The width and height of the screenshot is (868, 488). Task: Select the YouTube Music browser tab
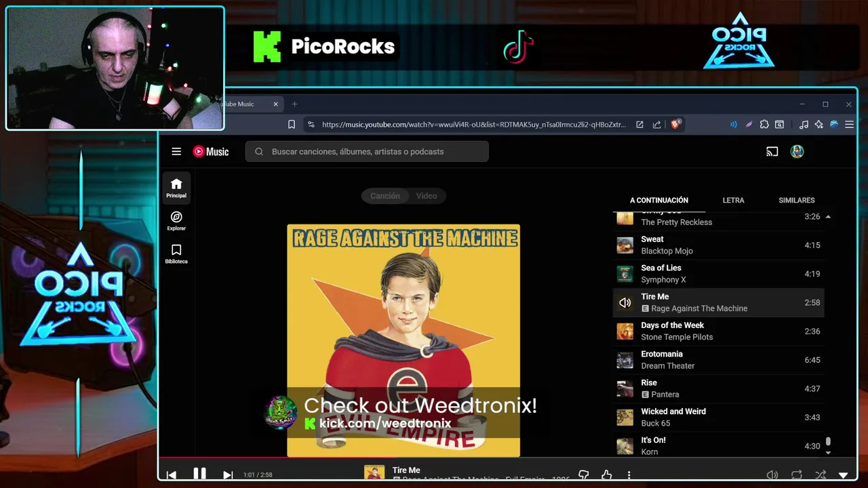pyautogui.click(x=248, y=104)
